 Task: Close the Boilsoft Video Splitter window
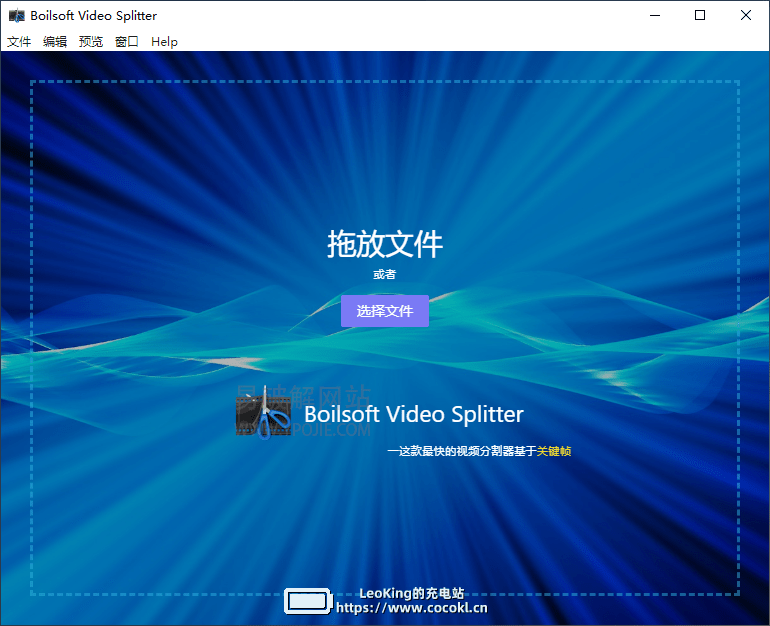click(x=745, y=15)
